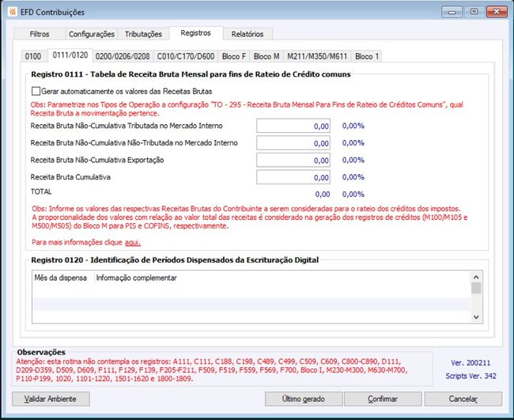Click the Último gerado button
Screen dimensions: 514x420
pos(304,399)
